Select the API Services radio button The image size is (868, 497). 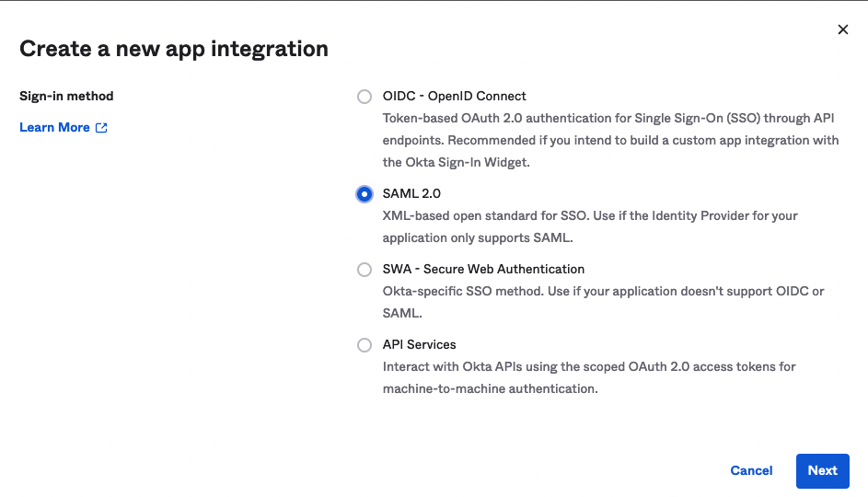(365, 345)
